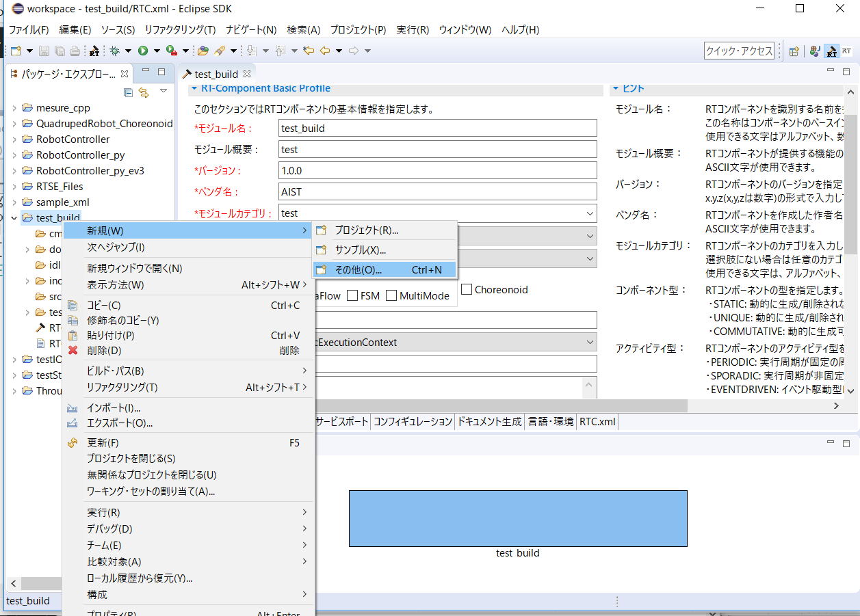The height and width of the screenshot is (616, 860).
Task: Switch to the コンフィギュレーション tab
Action: pos(413,422)
